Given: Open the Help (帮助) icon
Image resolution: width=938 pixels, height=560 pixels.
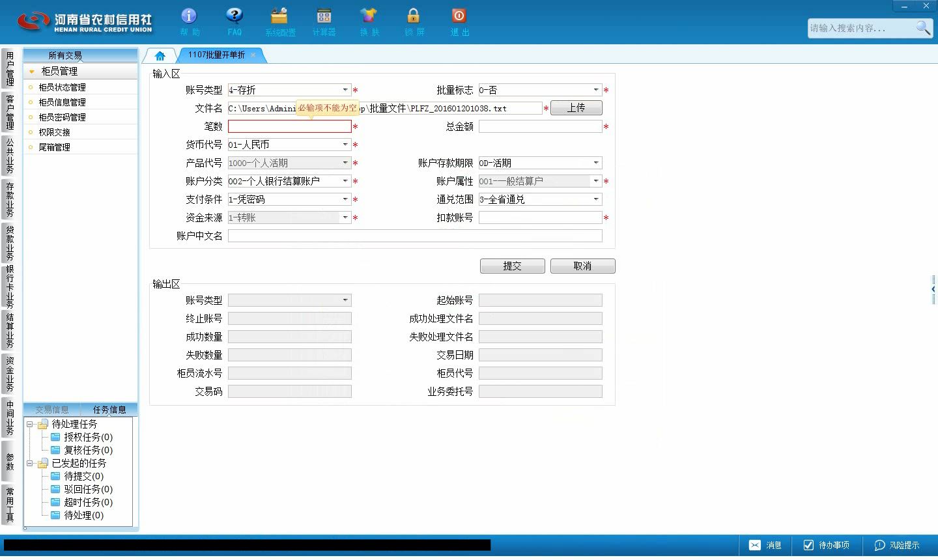Looking at the screenshot, I should click(x=189, y=21).
